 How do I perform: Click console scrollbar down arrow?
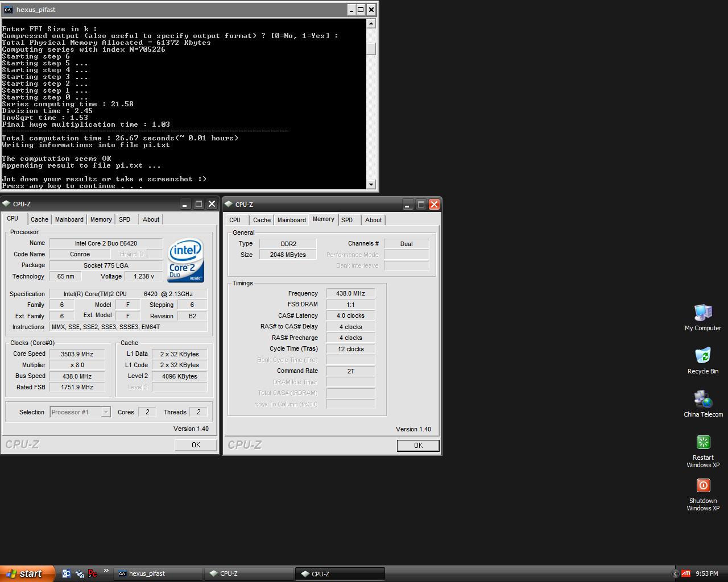(x=371, y=184)
